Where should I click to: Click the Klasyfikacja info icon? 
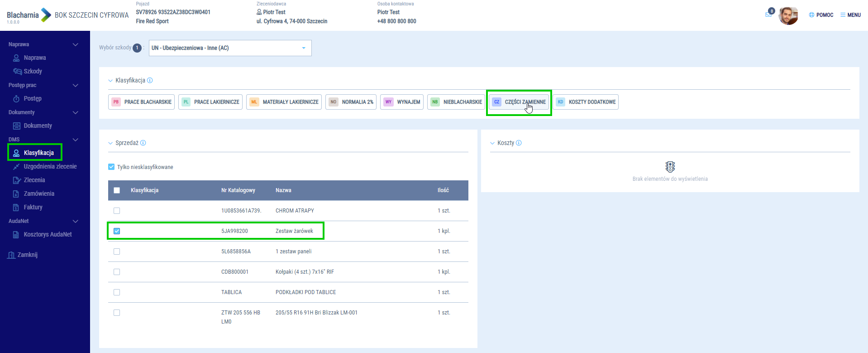click(150, 80)
